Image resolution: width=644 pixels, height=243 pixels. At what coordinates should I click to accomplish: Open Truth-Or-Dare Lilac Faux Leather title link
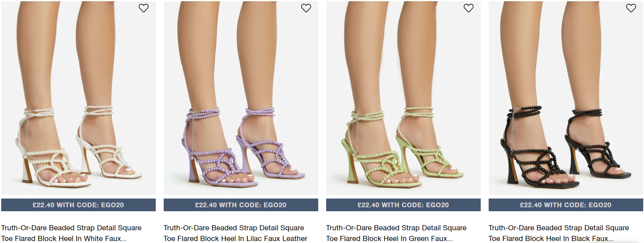235,233
